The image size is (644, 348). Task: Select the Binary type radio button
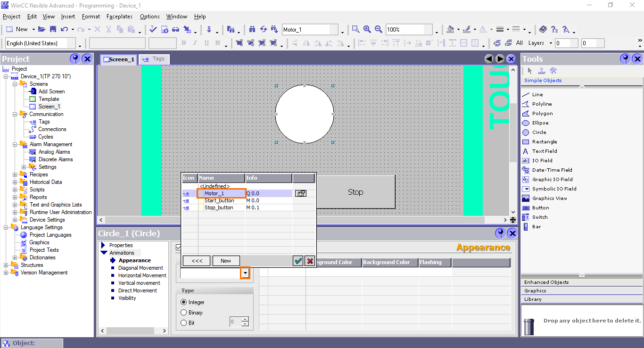tap(184, 313)
